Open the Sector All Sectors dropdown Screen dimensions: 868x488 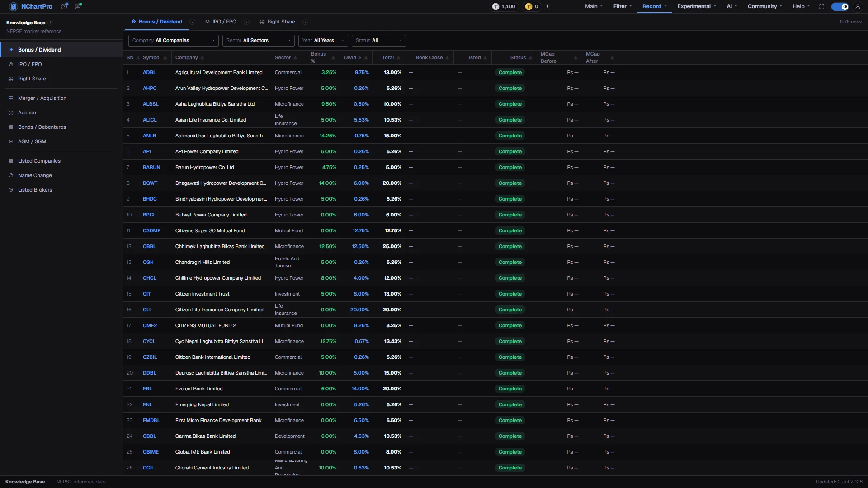[x=259, y=41]
